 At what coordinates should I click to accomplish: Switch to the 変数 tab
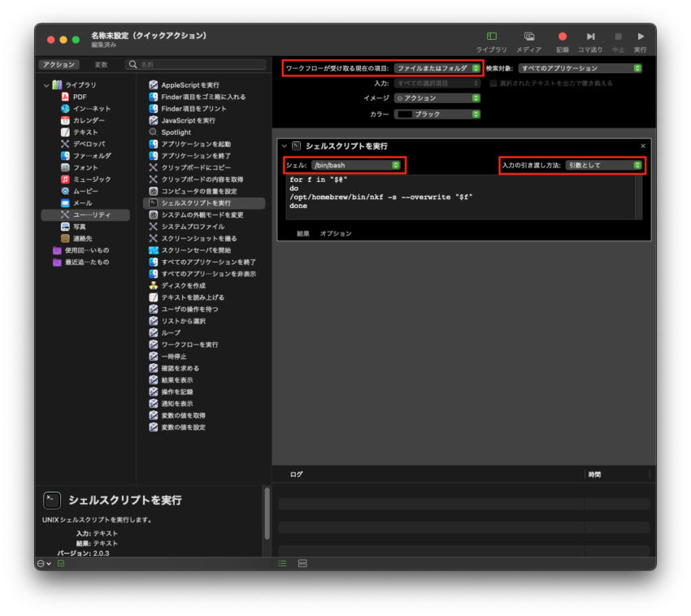point(101,64)
